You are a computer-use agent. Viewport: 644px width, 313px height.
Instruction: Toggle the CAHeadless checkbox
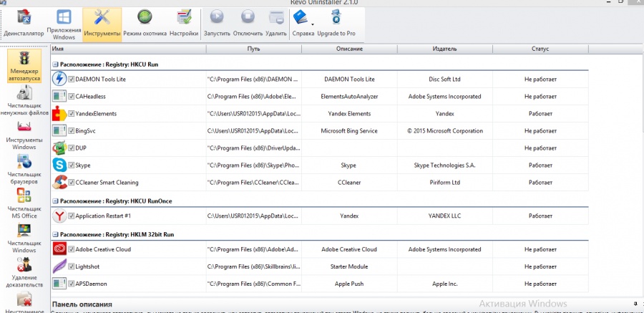click(71, 96)
